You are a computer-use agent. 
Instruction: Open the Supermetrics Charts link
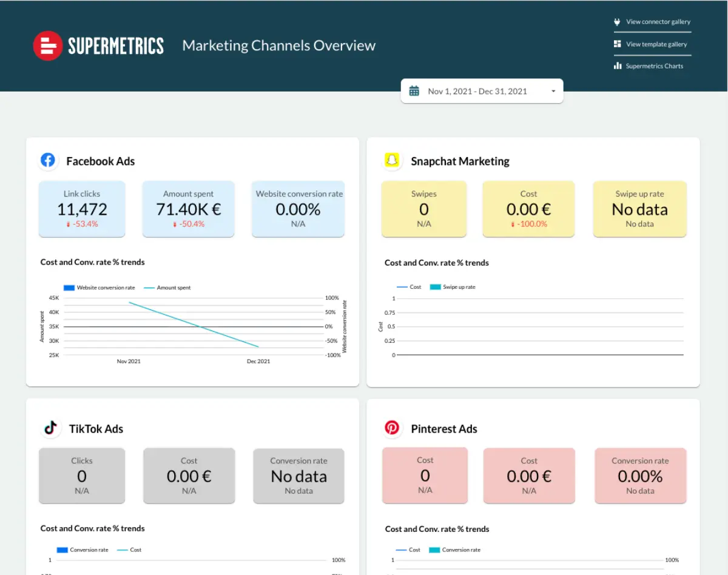655,66
